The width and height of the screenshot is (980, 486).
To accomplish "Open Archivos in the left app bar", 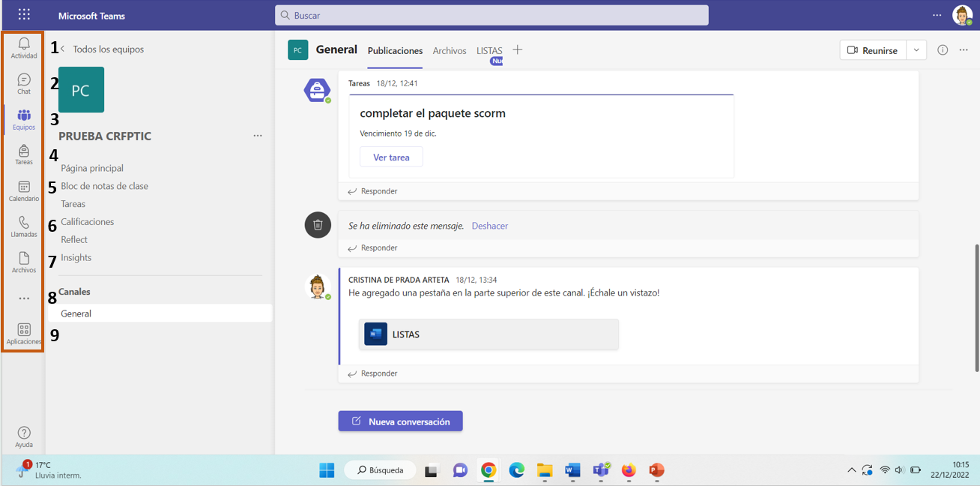I will pyautogui.click(x=24, y=262).
